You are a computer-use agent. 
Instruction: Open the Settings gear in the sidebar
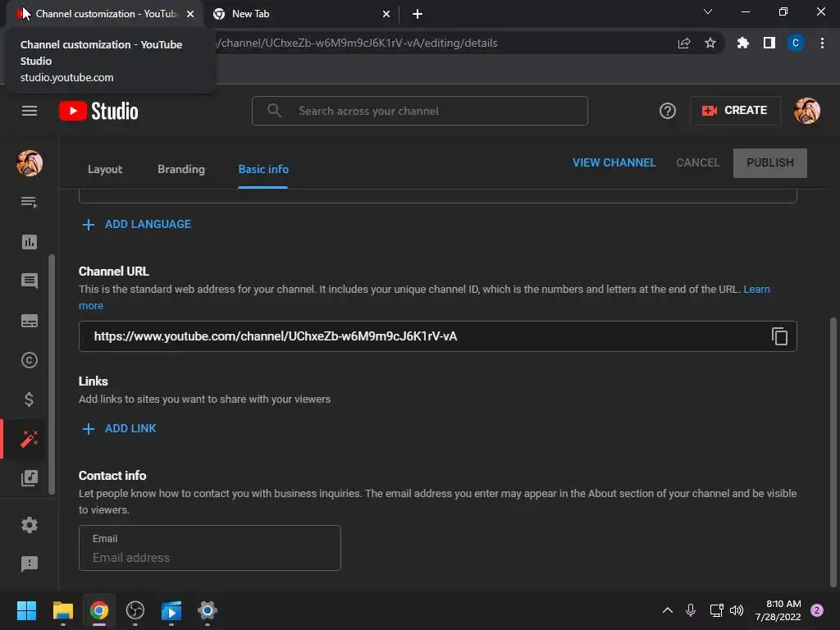pos(30,525)
